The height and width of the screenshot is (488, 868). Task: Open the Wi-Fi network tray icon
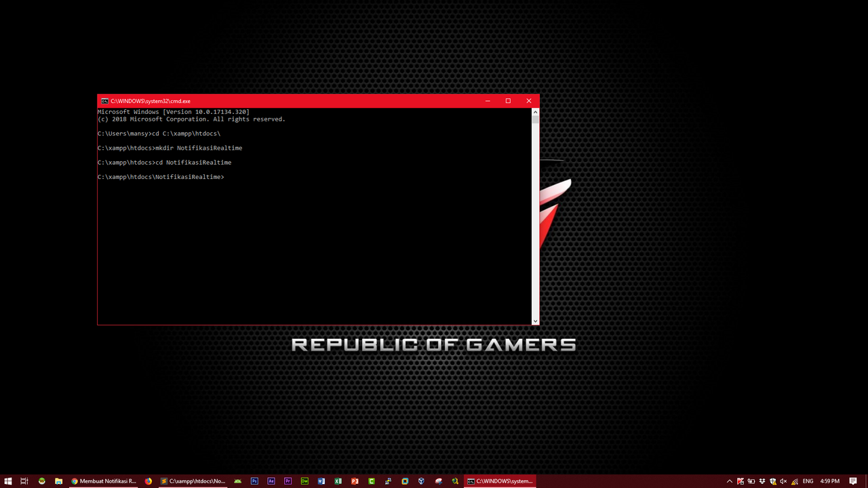pyautogui.click(x=795, y=481)
